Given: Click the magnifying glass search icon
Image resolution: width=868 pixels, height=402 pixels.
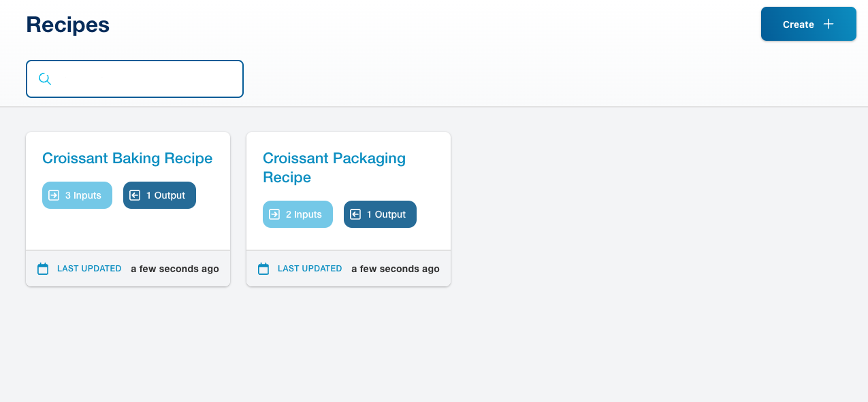Looking at the screenshot, I should pyautogui.click(x=45, y=79).
